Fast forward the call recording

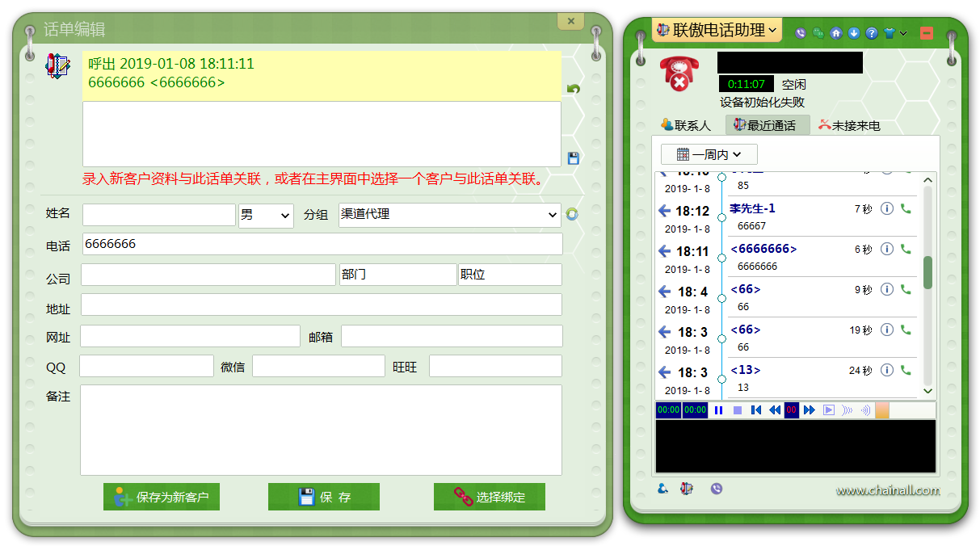pyautogui.click(x=809, y=410)
